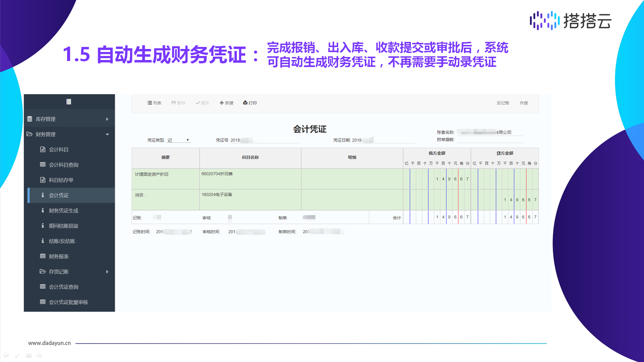
Task: Click the 列表 list icon
Action: coord(150,103)
